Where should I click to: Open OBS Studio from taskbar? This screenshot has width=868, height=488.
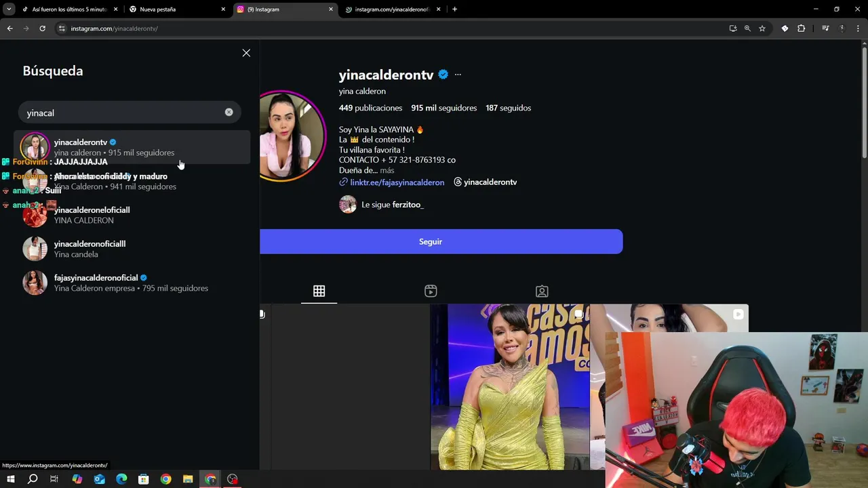tap(233, 479)
